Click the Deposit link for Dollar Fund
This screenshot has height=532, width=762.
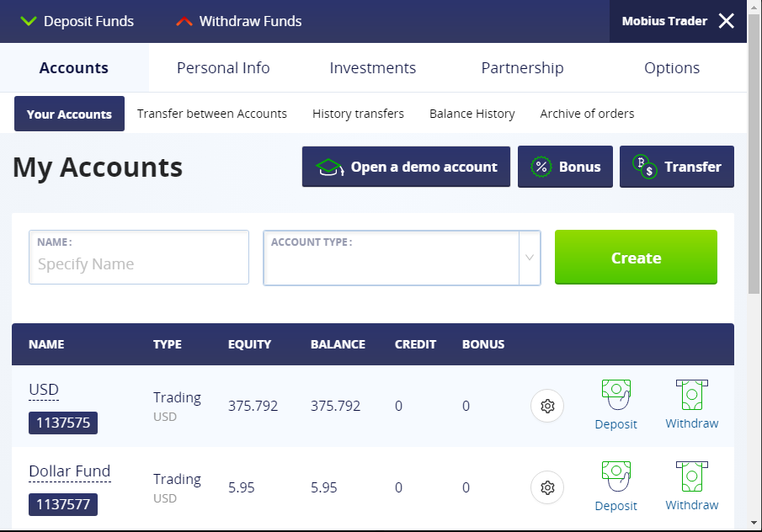(616, 505)
